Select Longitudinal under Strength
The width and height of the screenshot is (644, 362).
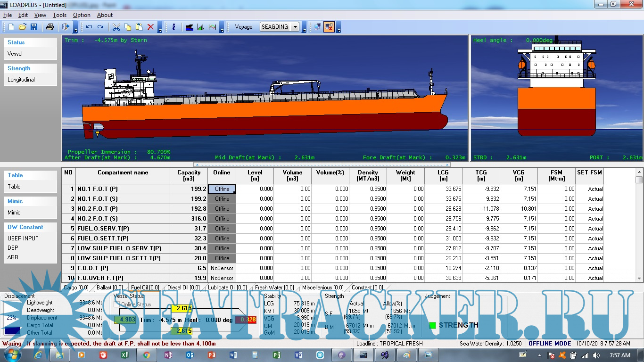21,80
